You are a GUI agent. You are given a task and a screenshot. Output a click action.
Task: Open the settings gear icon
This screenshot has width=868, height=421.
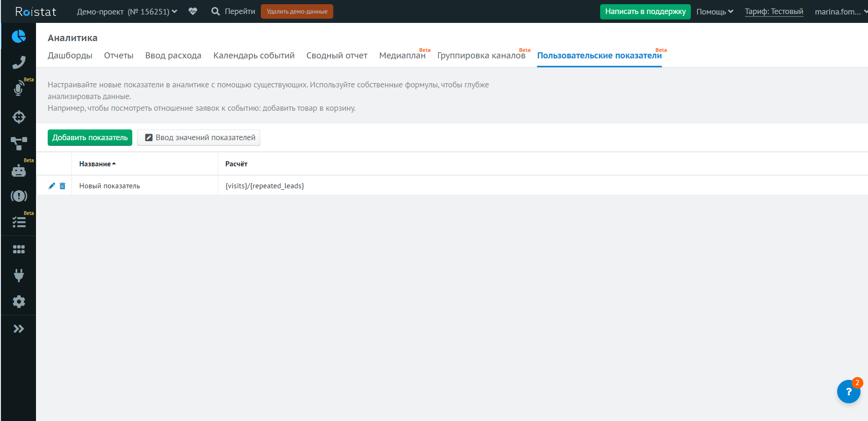coord(19,302)
